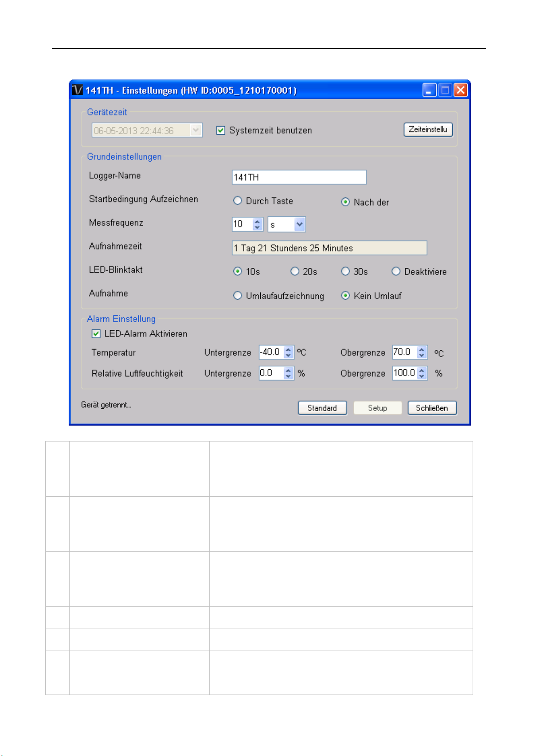Screen dimensions: 535x756
Task: Open Messfrequenz unit dropdown
Action: (299, 224)
